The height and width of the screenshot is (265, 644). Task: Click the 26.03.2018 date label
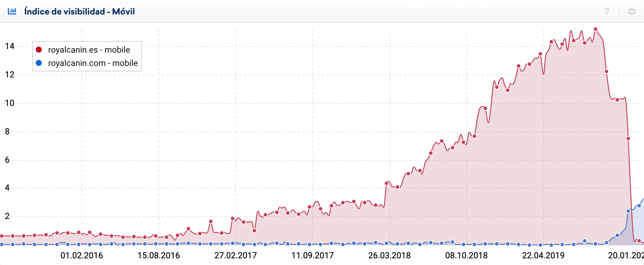[389, 256]
